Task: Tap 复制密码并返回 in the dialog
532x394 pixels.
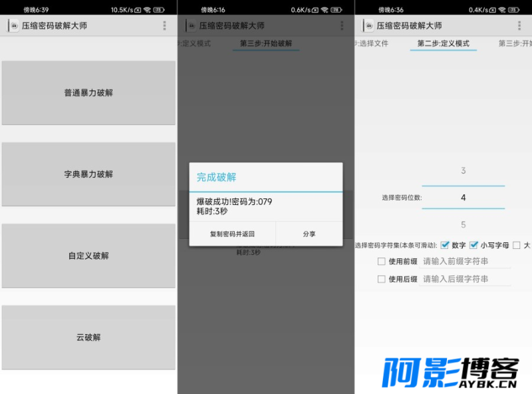Action: coord(232,234)
